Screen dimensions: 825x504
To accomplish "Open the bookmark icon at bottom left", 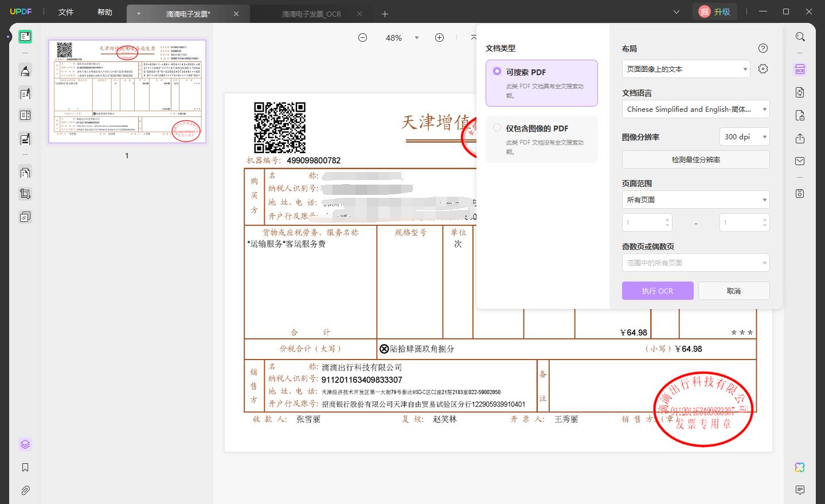I will pos(25,467).
